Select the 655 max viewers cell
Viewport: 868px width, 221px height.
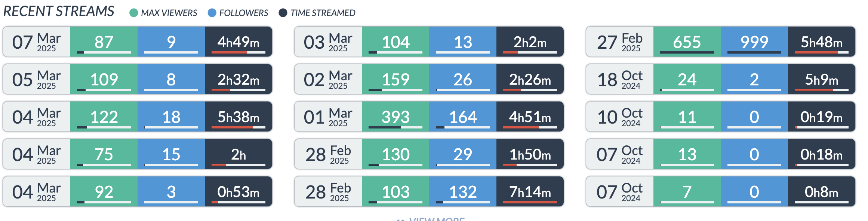pos(687,42)
